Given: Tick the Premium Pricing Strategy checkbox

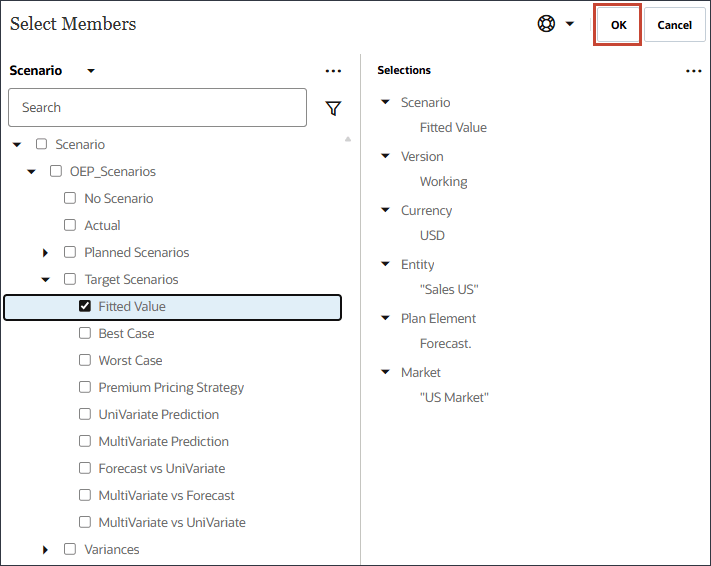Looking at the screenshot, I should tap(85, 388).
